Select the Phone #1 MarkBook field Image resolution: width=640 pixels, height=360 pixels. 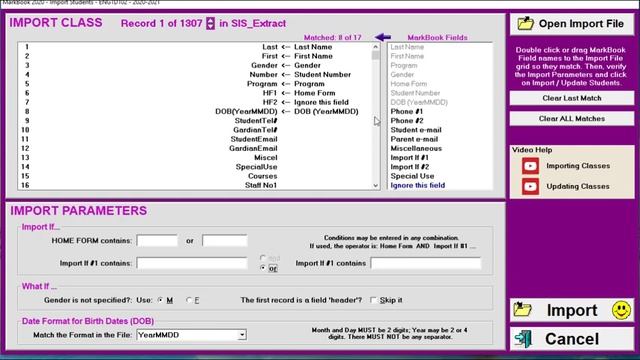pos(407,111)
